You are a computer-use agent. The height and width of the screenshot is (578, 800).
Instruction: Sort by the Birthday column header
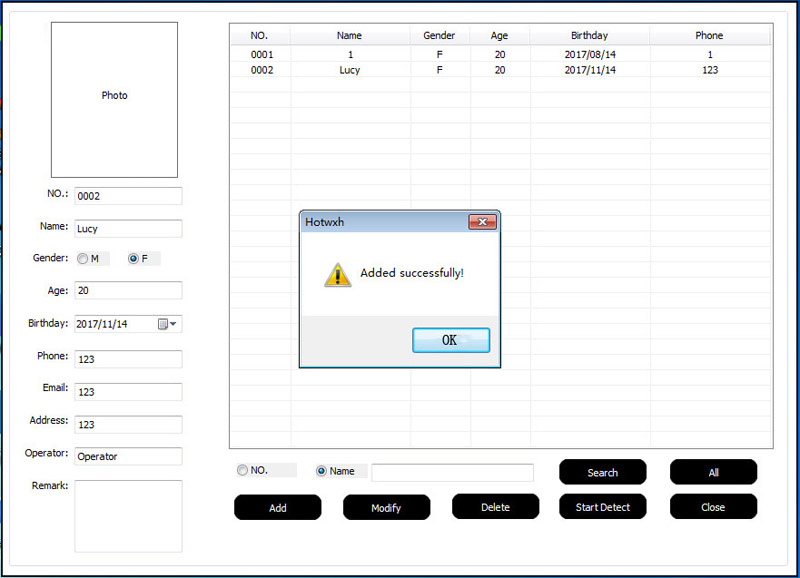590,35
